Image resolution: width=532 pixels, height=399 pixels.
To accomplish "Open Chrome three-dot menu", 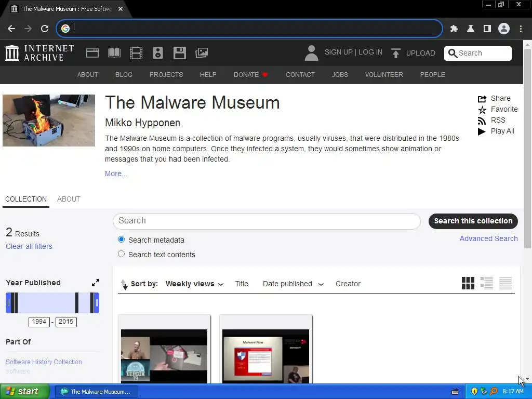I will [521, 29].
